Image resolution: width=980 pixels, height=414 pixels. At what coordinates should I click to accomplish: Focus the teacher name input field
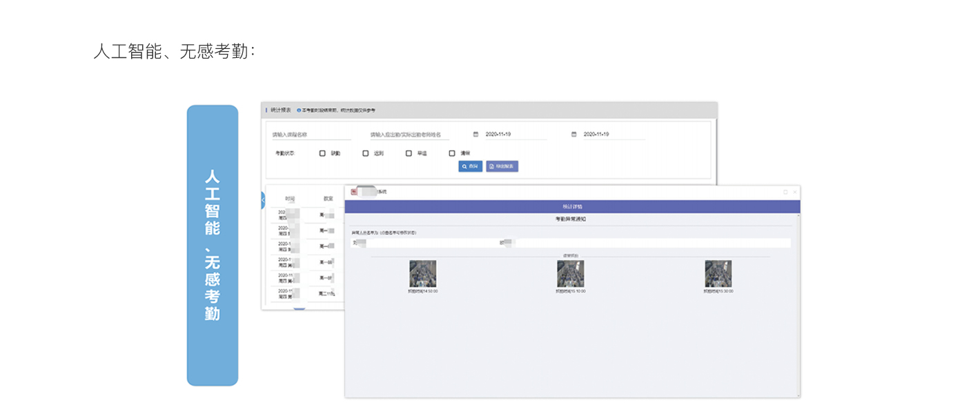click(x=409, y=135)
